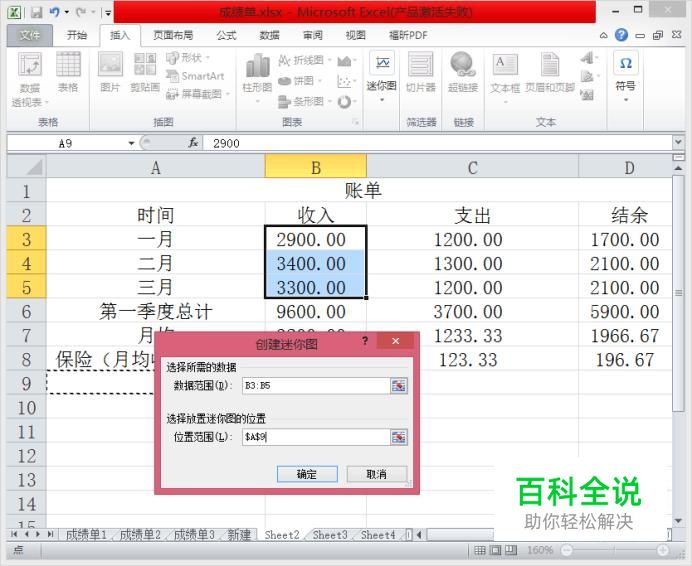Select row 6 header

[x=26, y=312]
